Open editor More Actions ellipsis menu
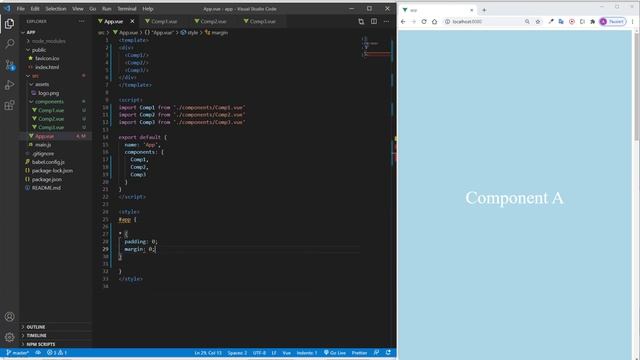The height and width of the screenshot is (360, 640). click(x=386, y=21)
